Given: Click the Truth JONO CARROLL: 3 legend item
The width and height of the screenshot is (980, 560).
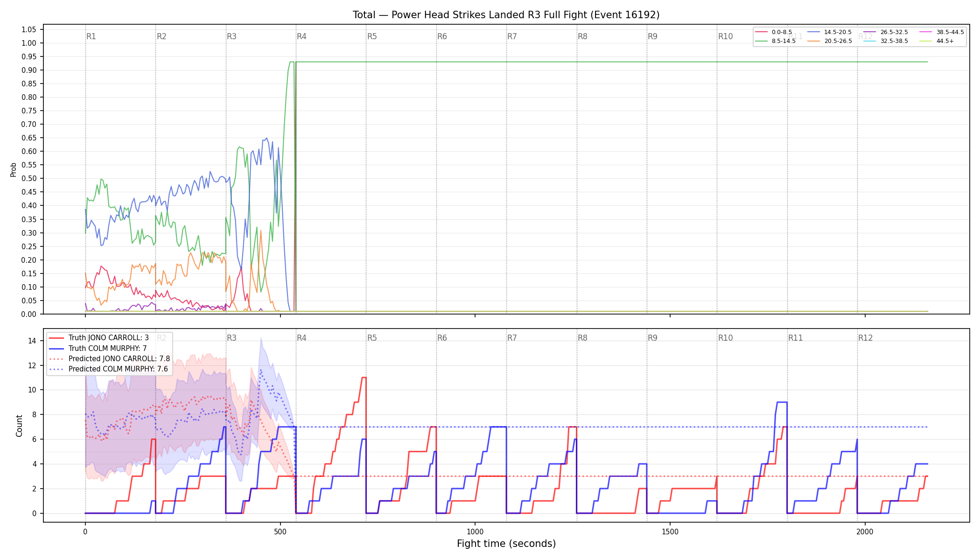Looking at the screenshot, I should pyautogui.click(x=99, y=338).
